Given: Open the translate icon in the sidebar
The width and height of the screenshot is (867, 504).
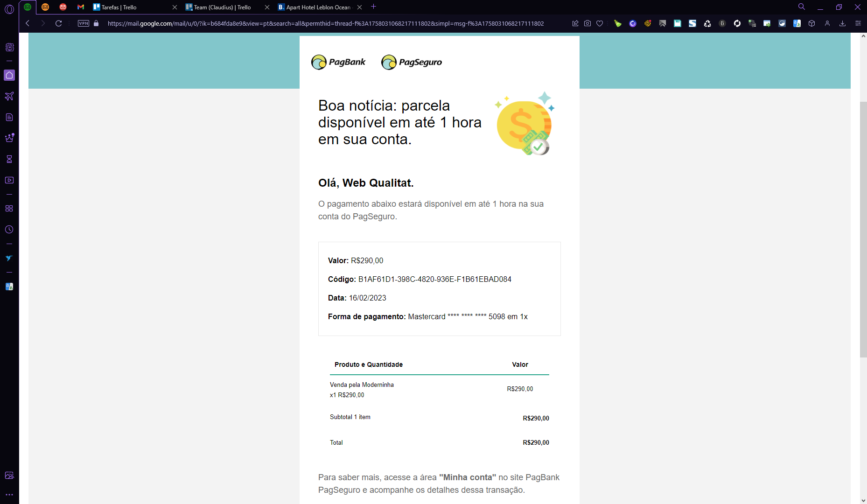Looking at the screenshot, I should (x=9, y=287).
